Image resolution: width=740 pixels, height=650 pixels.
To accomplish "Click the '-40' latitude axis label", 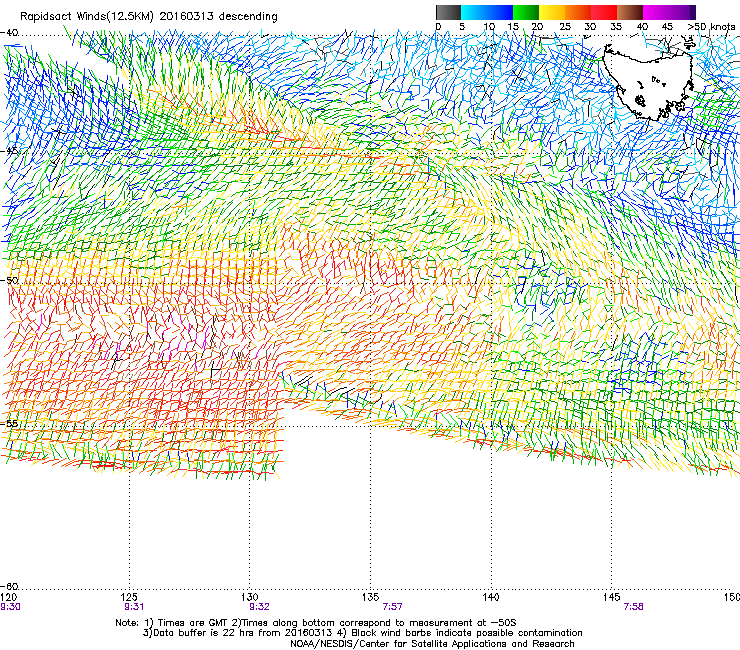I will [9, 33].
